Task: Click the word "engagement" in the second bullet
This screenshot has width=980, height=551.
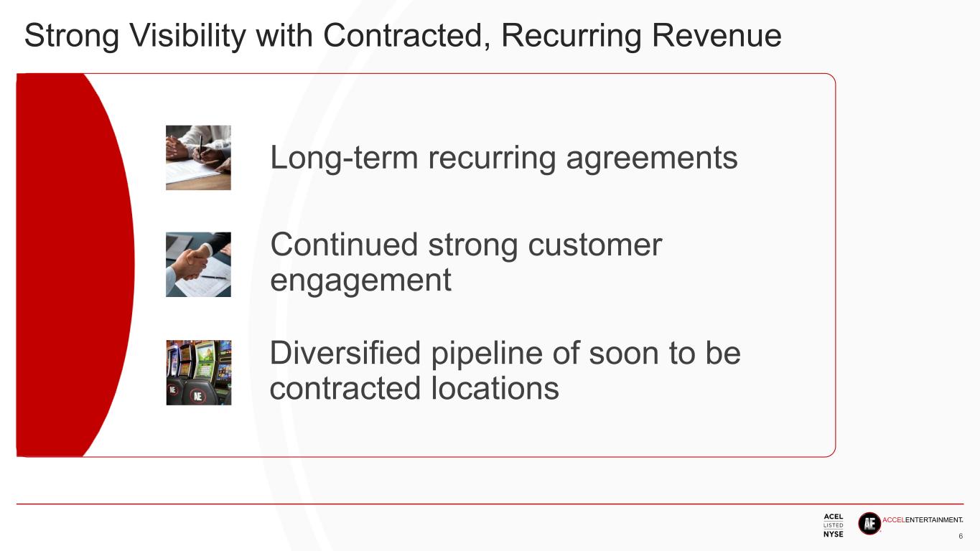Action: [x=360, y=280]
